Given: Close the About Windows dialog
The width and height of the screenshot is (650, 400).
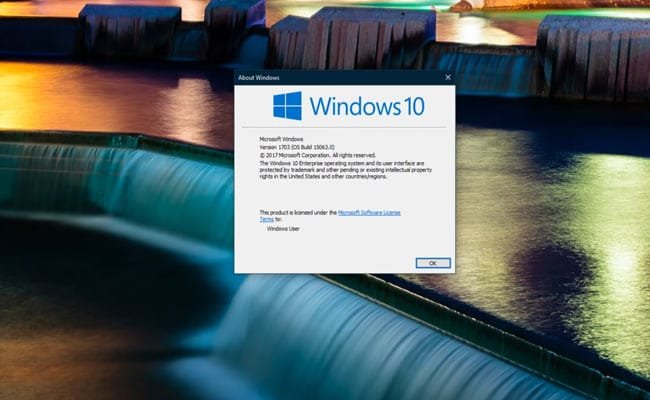Looking at the screenshot, I should click(x=448, y=77).
